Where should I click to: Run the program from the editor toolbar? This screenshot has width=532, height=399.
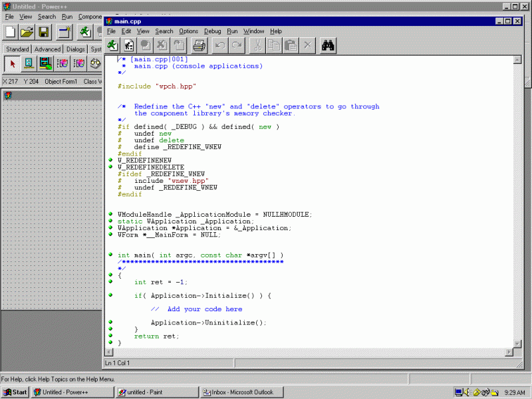[112, 45]
